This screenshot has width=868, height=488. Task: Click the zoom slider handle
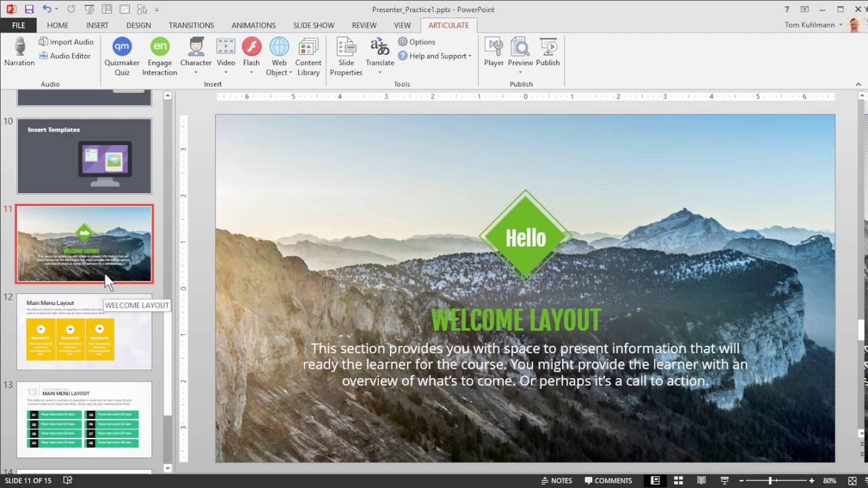click(770, 481)
